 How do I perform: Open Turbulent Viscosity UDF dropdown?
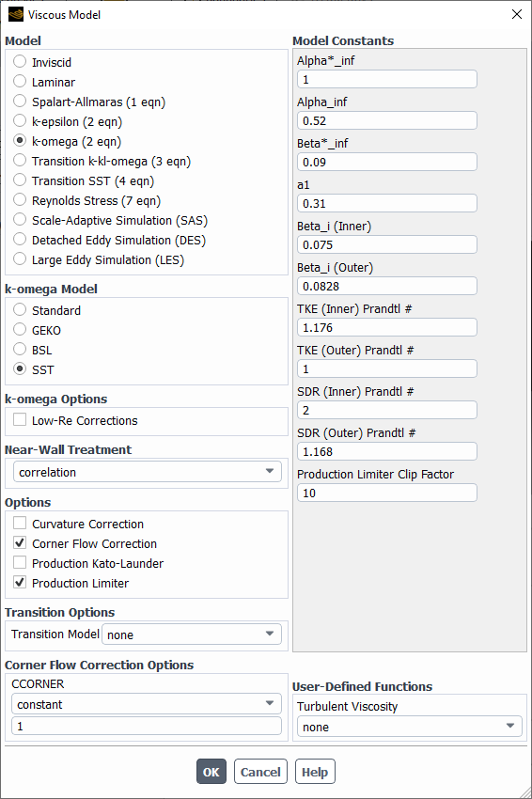point(410,727)
